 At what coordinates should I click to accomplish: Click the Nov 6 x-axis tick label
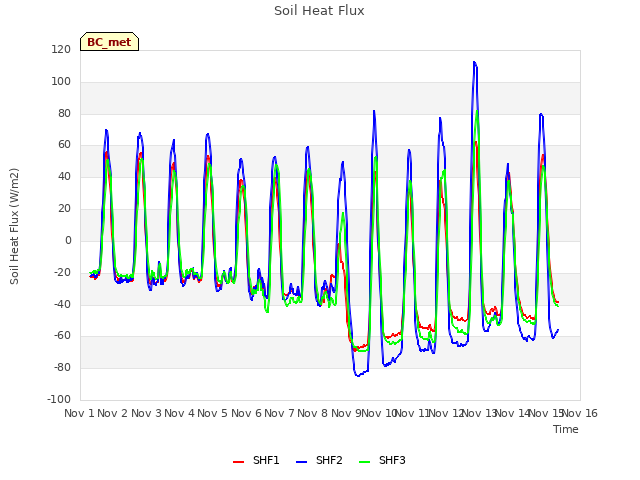tap(246, 413)
